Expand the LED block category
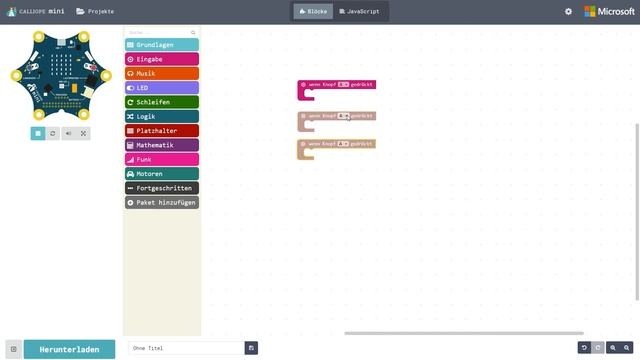Image resolution: width=640 pixels, height=360 pixels. coord(162,88)
